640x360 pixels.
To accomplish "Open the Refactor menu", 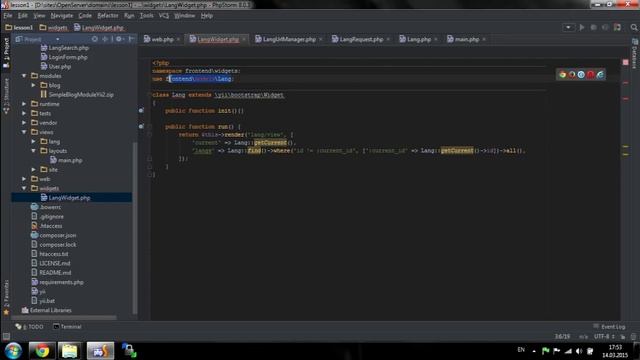I will pos(108,16).
